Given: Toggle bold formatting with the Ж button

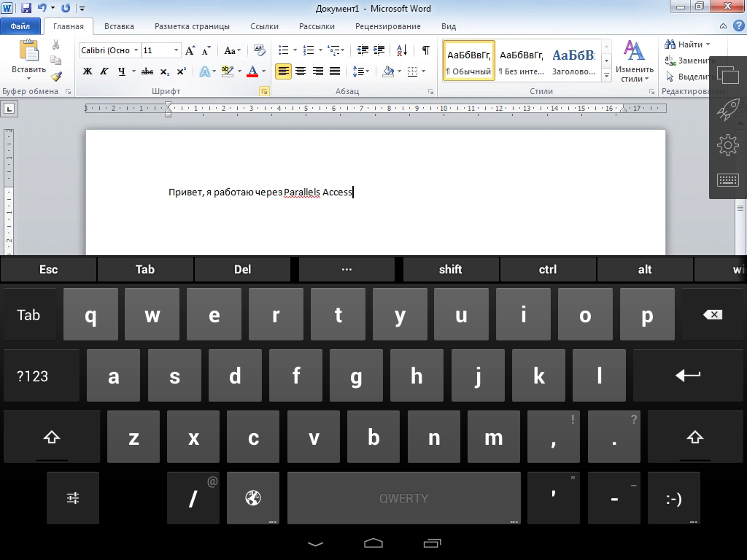Looking at the screenshot, I should (x=88, y=71).
